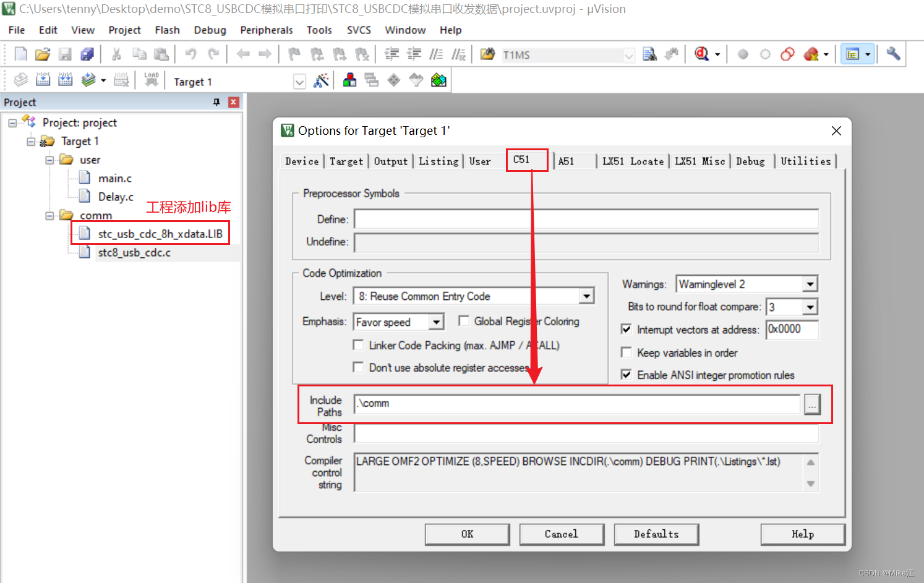The image size is (924, 583).
Task: Open the Target 1 selection dropdown
Action: coord(299,82)
